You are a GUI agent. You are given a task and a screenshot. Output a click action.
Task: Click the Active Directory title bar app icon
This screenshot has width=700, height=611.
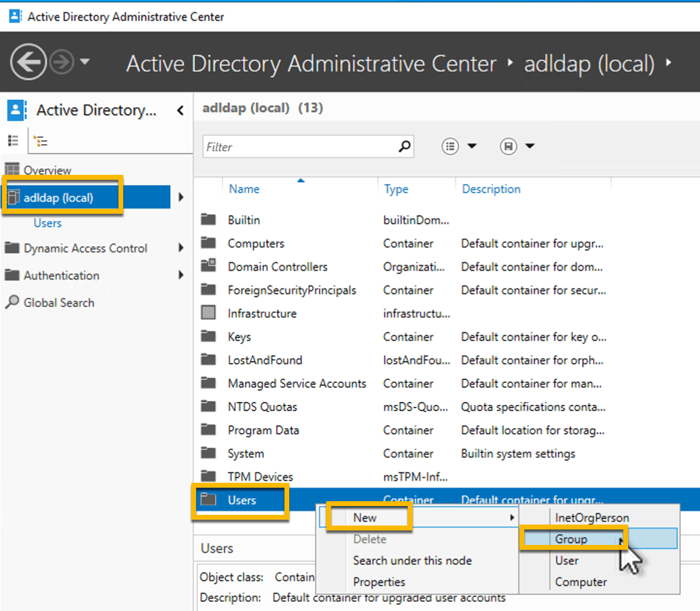[x=16, y=17]
